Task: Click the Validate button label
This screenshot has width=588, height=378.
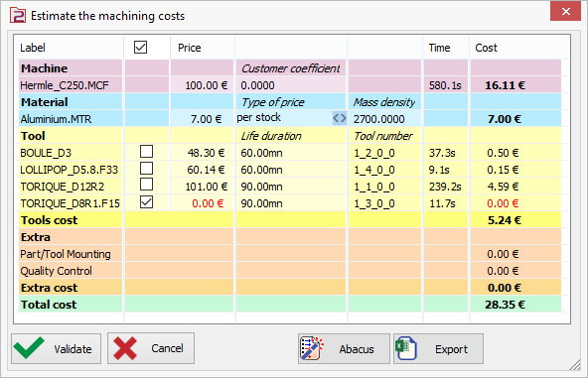Action: 73,349
